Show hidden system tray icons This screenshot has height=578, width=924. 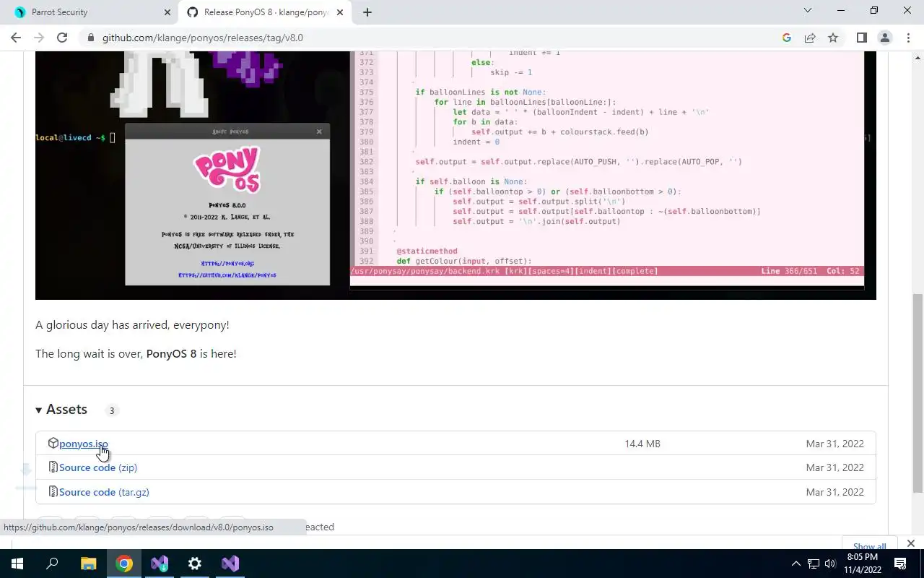796,564
